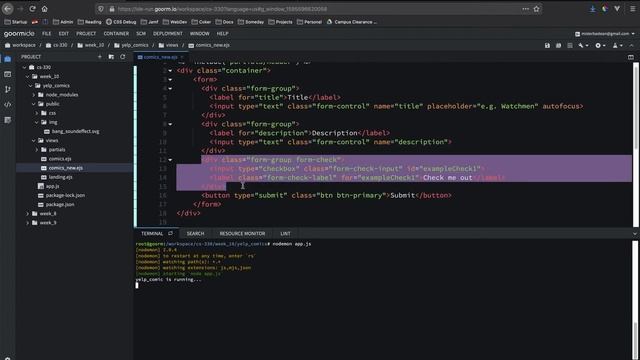Open the WINDOW menu
Screen dimensions: 640x360
click(200, 33)
